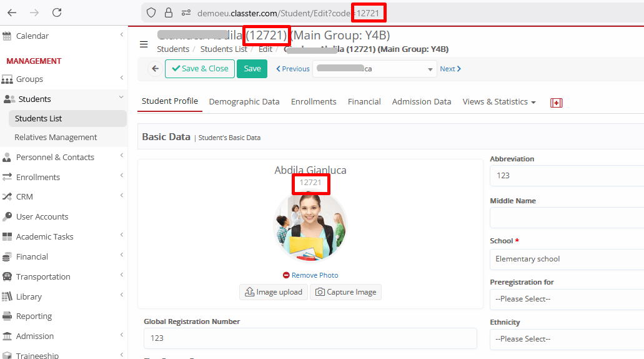Click the Image upload button

274,292
